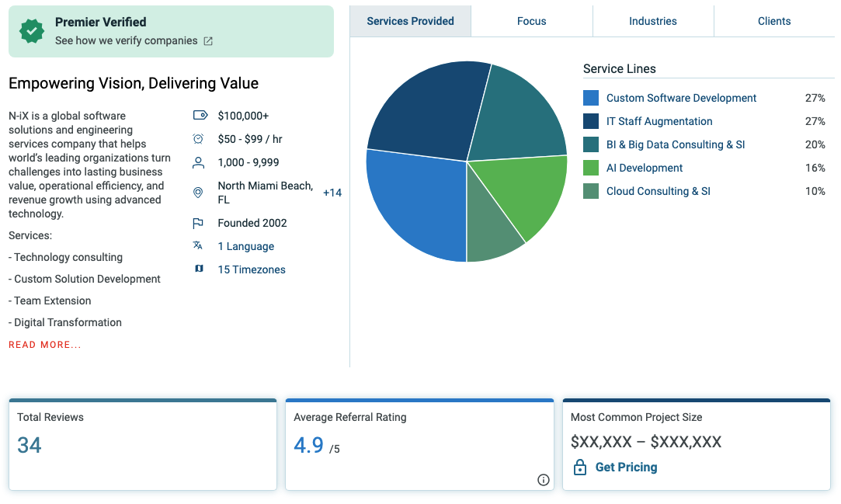Click the location pin icon beside North Miami Beach
The image size is (841, 504).
(x=198, y=193)
